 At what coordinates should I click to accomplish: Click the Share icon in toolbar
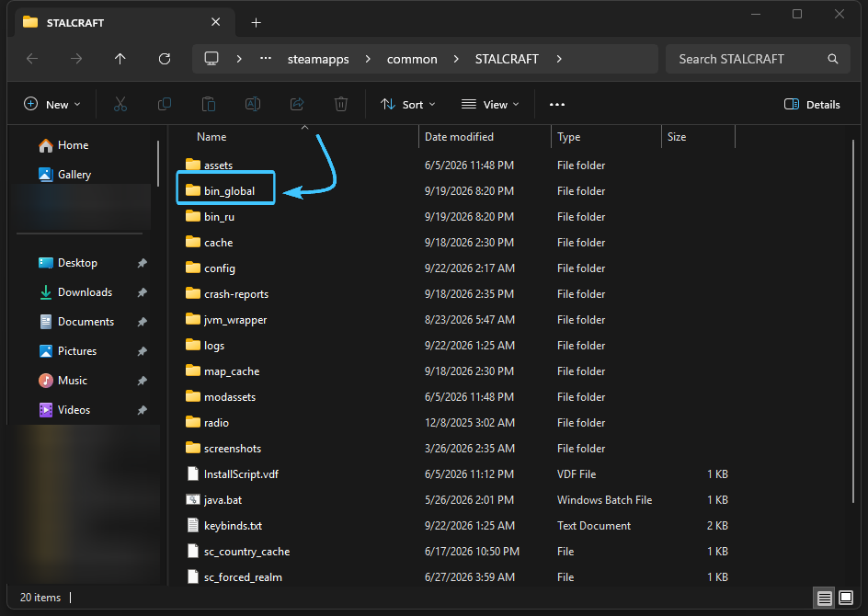[x=297, y=104]
